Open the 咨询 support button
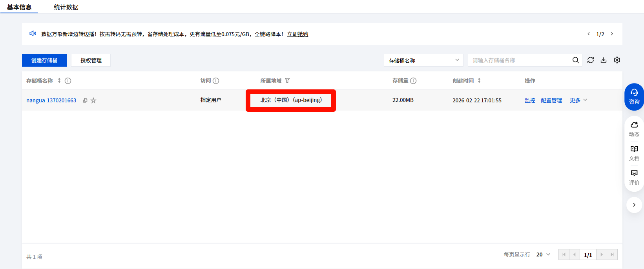Screen dimensions: 644x269 coord(634,96)
